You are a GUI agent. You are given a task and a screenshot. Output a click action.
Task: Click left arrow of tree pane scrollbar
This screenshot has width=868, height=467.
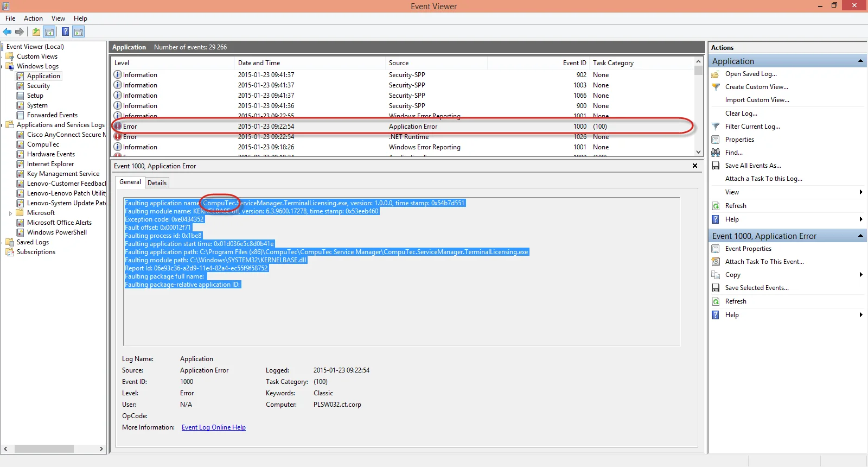pyautogui.click(x=6, y=449)
